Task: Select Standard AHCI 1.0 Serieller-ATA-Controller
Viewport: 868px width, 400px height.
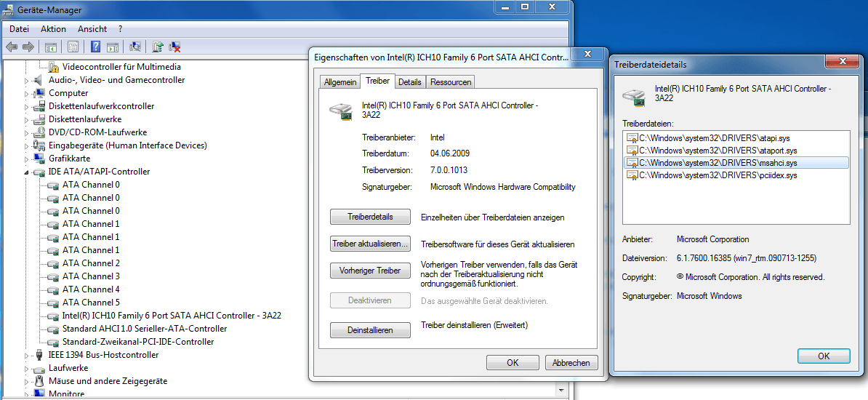Action: [145, 329]
